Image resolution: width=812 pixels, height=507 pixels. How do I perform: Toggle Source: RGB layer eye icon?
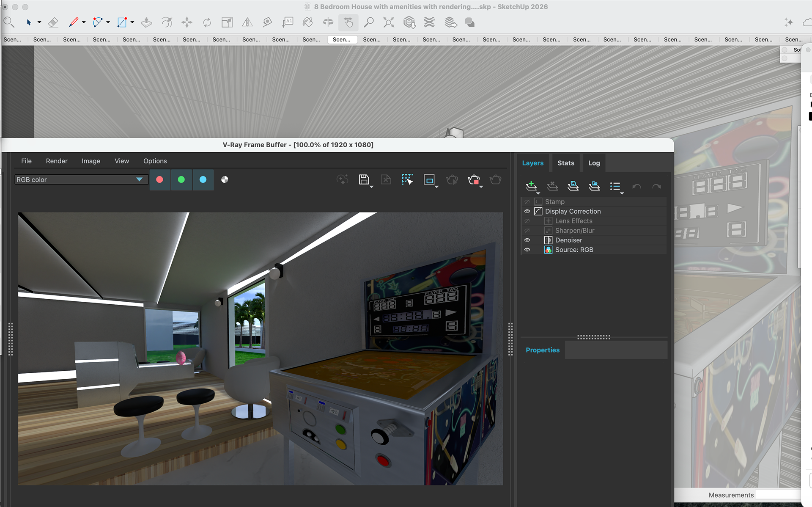pos(527,250)
